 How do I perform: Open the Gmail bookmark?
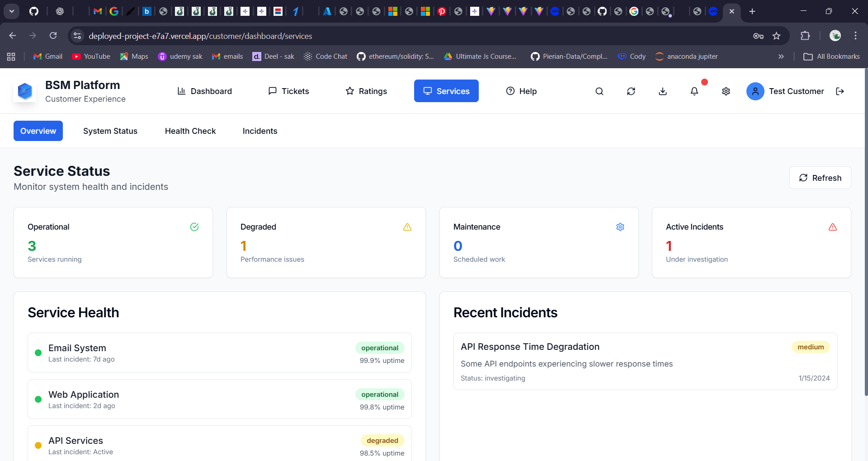[x=48, y=56]
